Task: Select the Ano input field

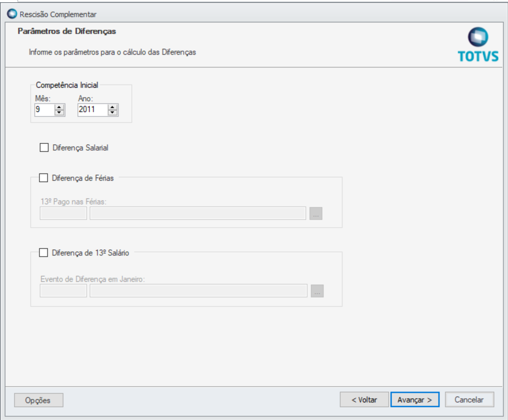Action: (92, 110)
